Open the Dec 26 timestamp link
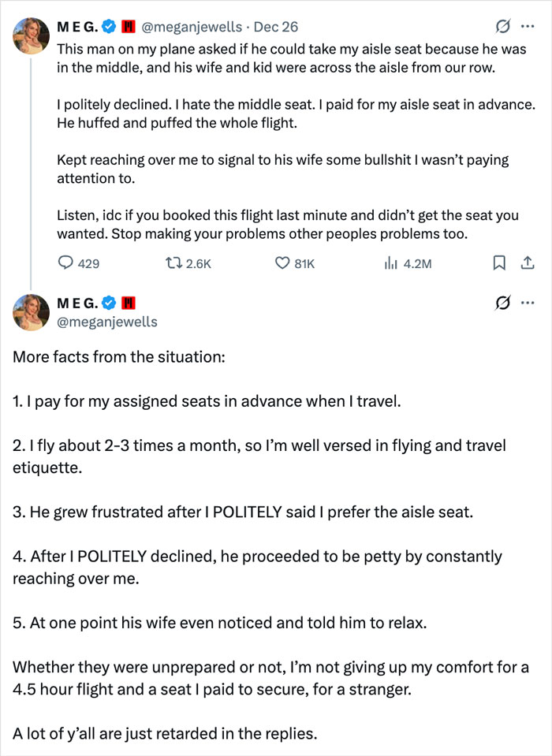The width and height of the screenshot is (552, 756). [278, 26]
